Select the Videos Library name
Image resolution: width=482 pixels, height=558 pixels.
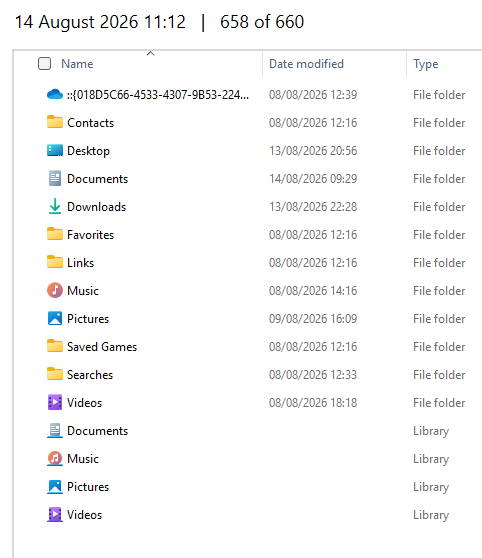pos(84,515)
